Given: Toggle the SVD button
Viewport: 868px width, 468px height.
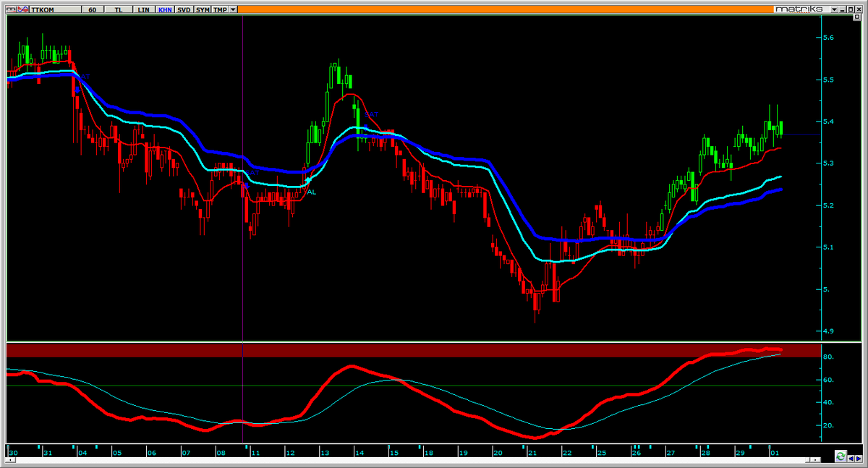Looking at the screenshot, I should [184, 10].
